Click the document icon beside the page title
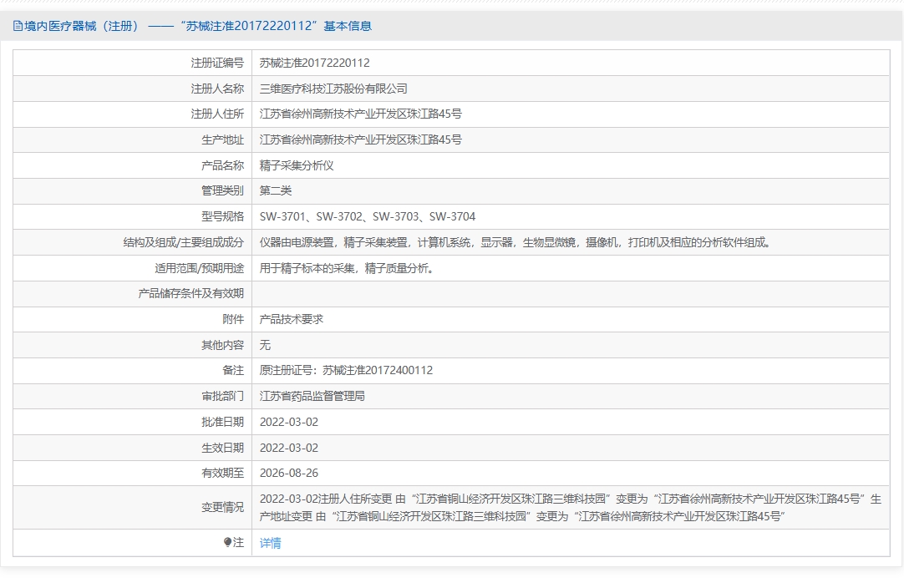Viewport: 904px width, 588px height. tap(18, 26)
